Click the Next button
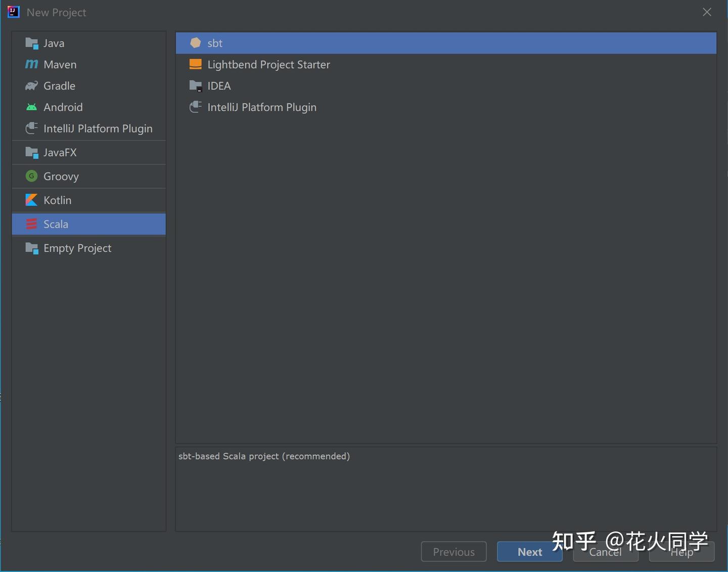Viewport: 728px width, 572px height. click(529, 552)
